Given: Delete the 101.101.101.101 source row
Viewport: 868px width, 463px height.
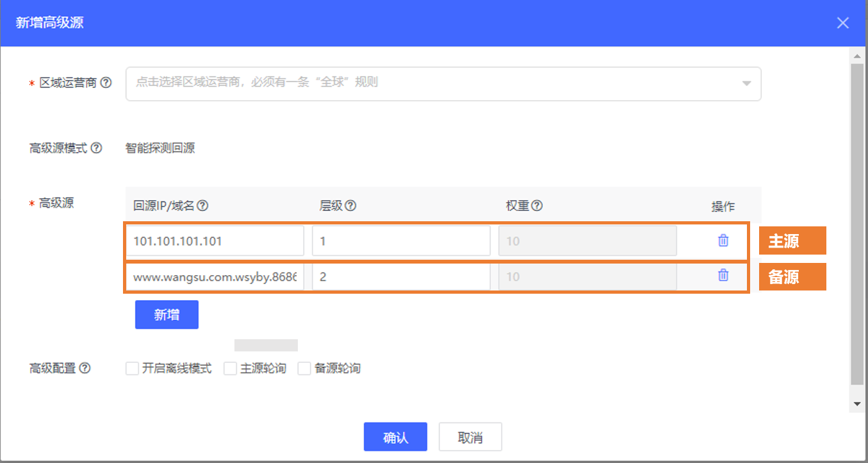Looking at the screenshot, I should [723, 240].
